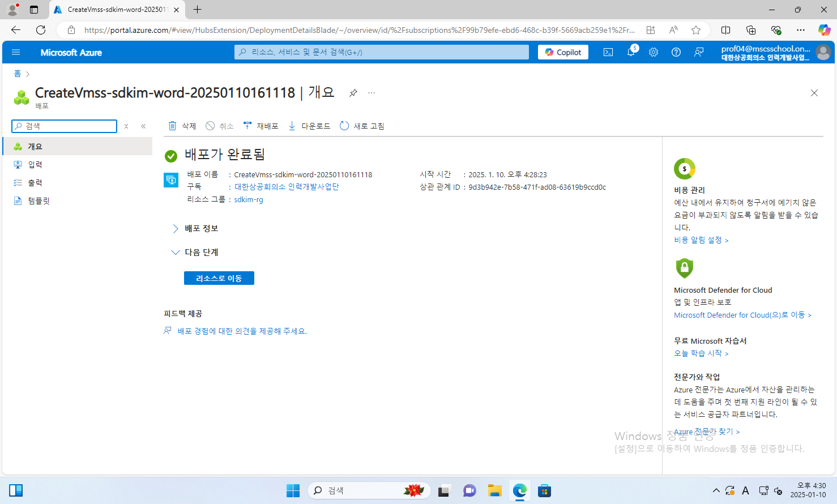Open the feedback icon in header
The width and height of the screenshot is (837, 504).
coord(699,52)
